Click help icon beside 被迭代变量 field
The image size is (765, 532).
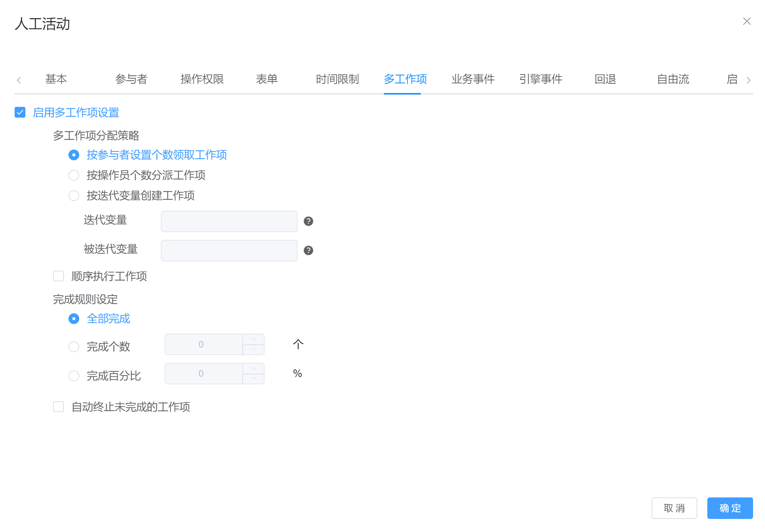point(308,251)
